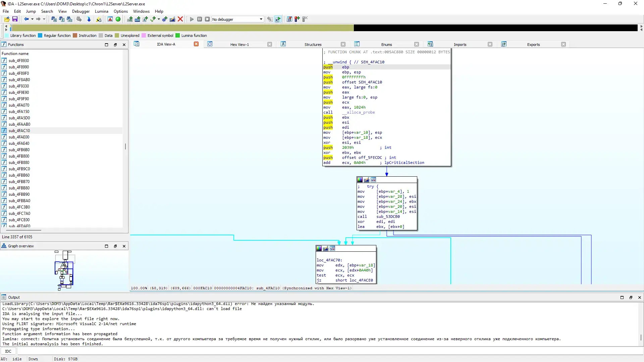
Task: Jump forward with the gray right arrow
Action: click(38, 19)
